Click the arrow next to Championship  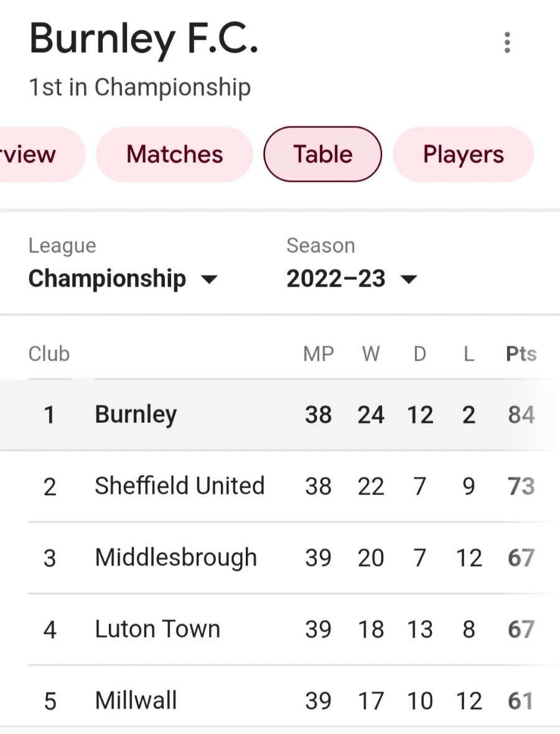tap(209, 279)
